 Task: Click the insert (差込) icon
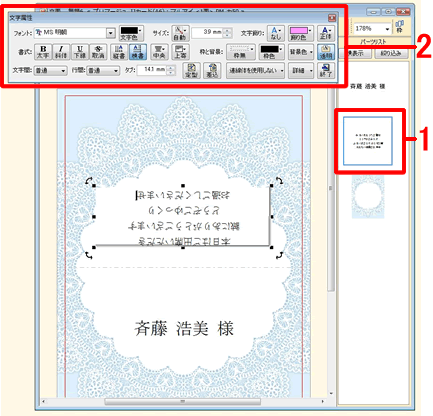point(212,70)
